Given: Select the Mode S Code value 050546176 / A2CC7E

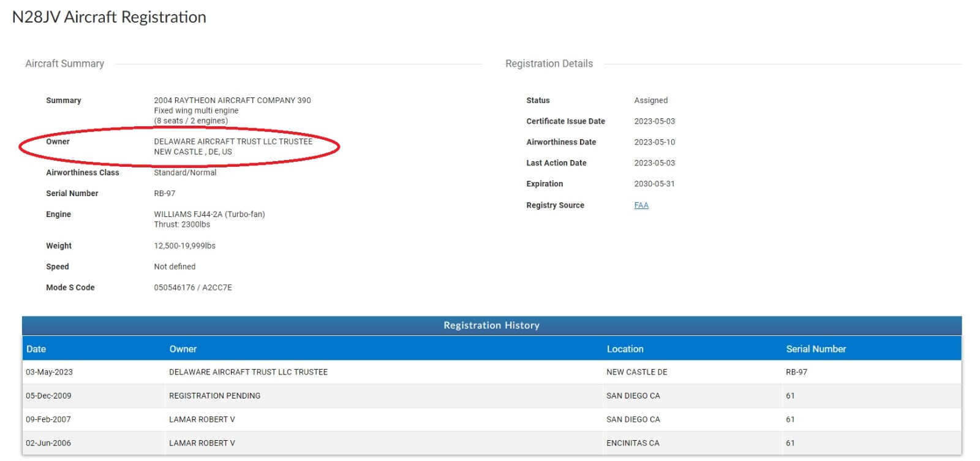Looking at the screenshot, I should click(193, 288).
